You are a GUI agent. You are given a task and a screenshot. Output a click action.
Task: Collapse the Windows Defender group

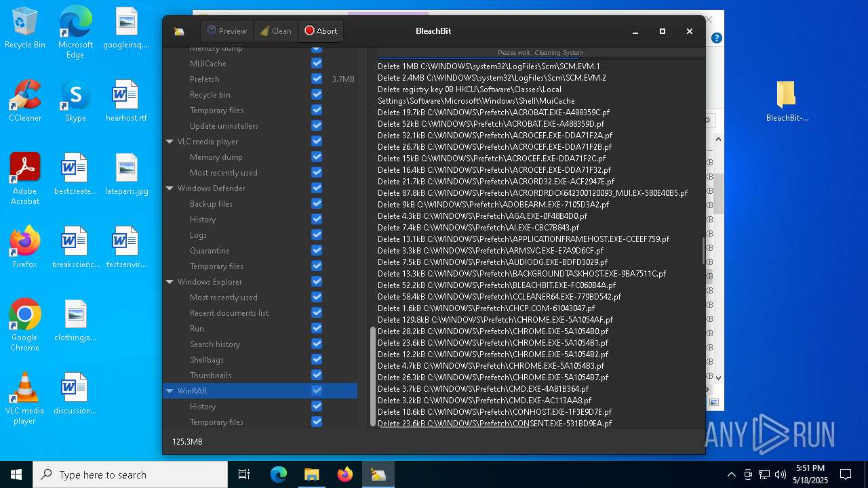[170, 188]
